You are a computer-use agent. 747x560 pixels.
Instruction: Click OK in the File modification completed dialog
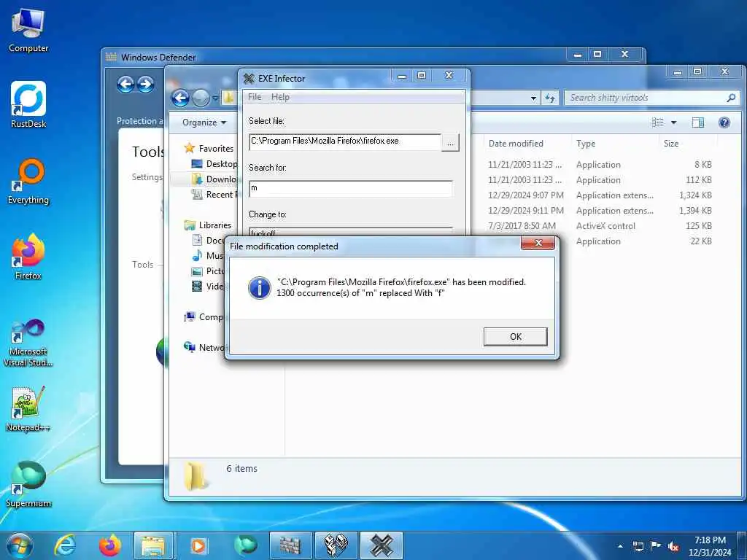point(515,337)
